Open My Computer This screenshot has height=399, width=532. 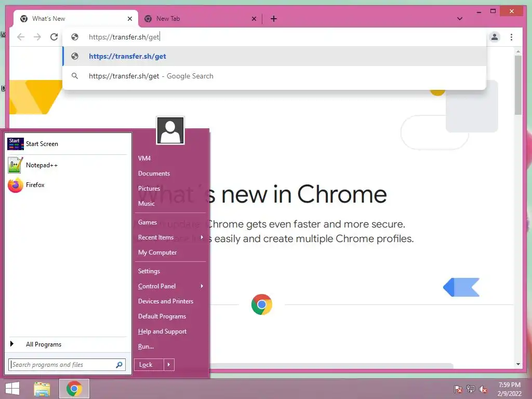coord(170,252)
